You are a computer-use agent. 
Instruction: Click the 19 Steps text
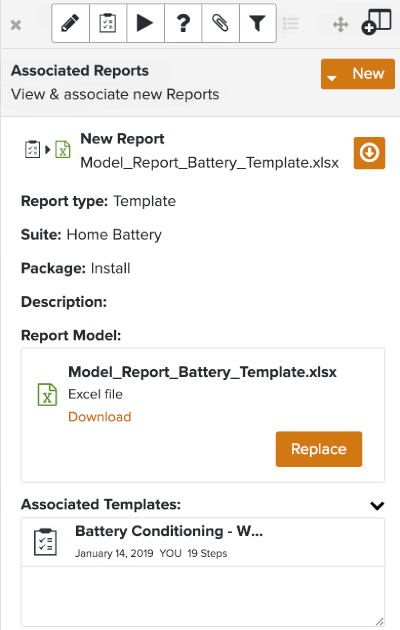(x=207, y=553)
